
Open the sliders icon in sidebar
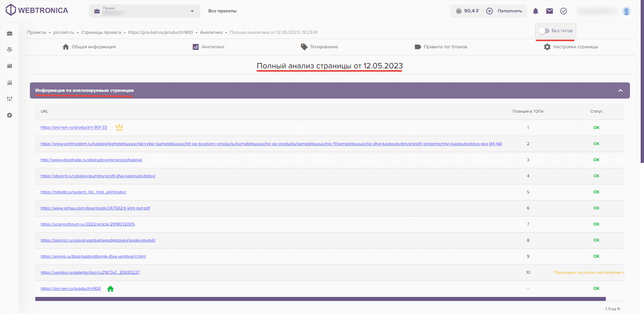[x=10, y=99]
